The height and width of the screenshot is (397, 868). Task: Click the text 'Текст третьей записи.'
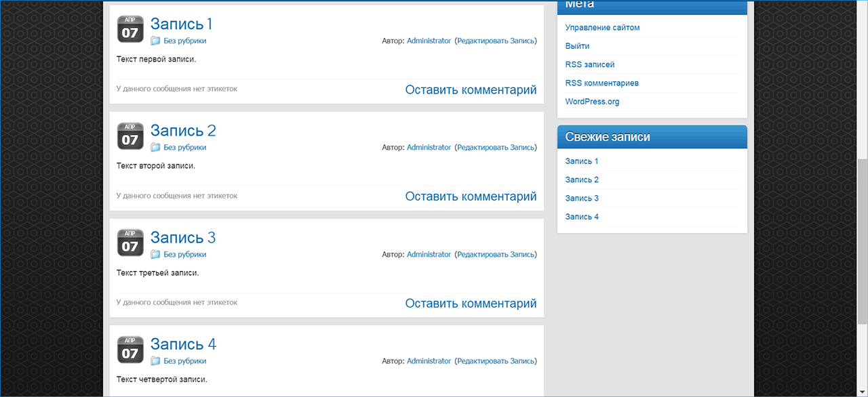157,273
